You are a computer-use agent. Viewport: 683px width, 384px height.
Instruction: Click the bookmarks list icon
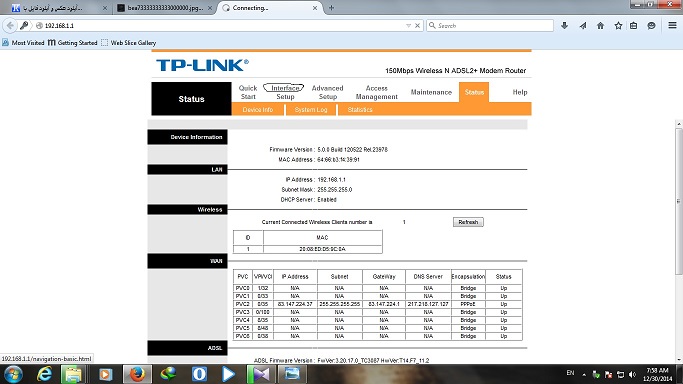click(634, 26)
